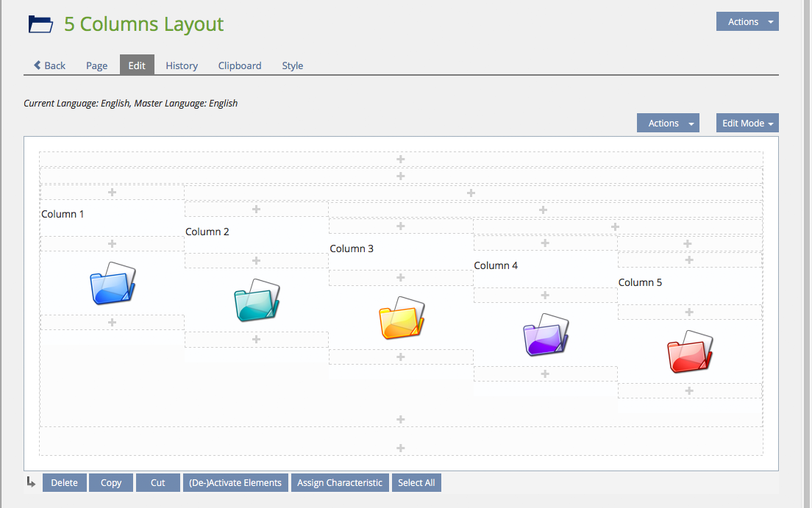Click the blue folder icon in Column 1
The image size is (812, 508).
tap(112, 284)
